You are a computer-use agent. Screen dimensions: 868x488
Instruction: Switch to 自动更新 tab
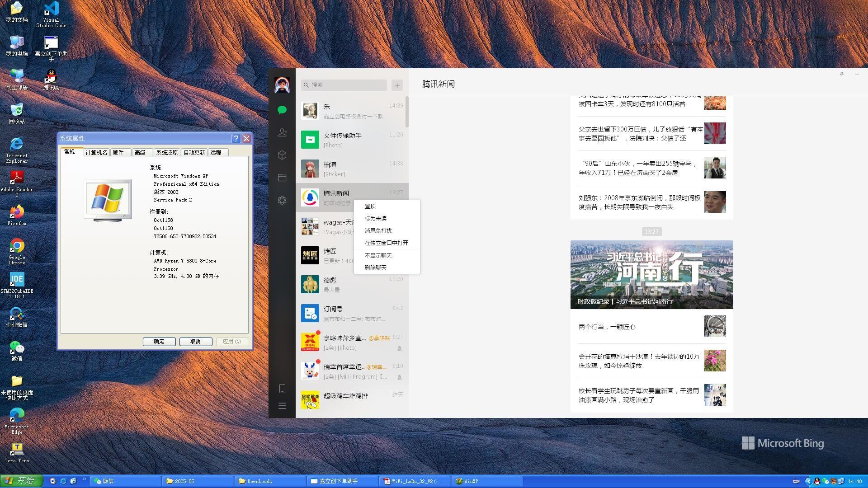click(x=194, y=152)
